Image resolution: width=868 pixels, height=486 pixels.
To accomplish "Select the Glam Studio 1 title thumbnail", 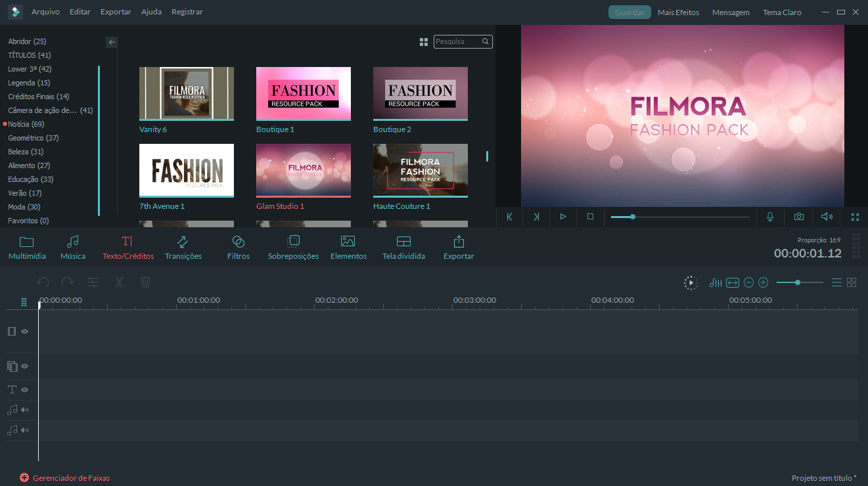I will [303, 170].
